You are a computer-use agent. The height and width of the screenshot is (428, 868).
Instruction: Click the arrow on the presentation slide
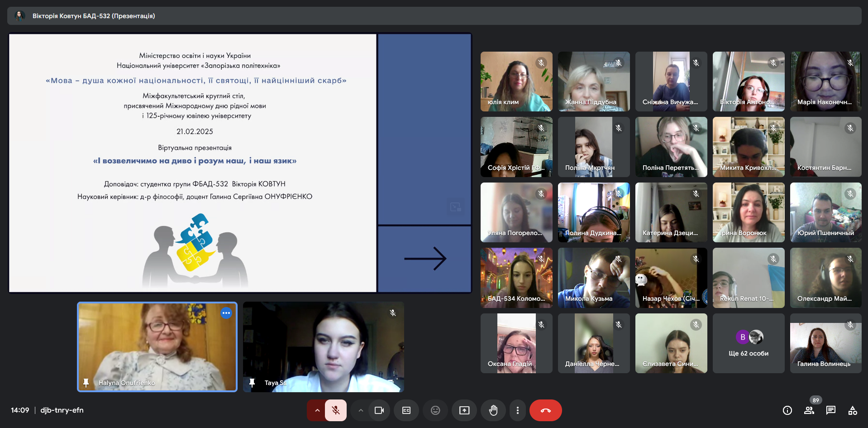click(425, 259)
